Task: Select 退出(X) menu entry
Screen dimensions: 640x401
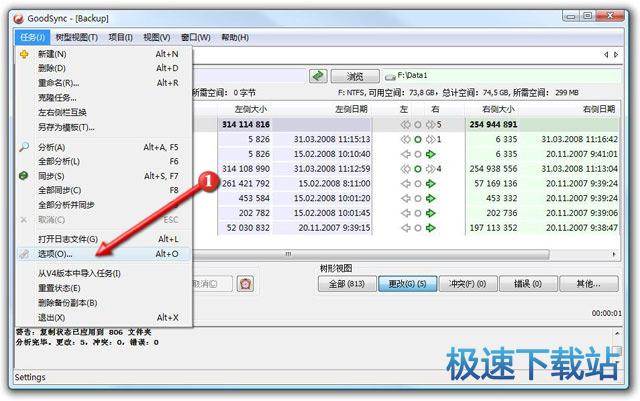Action: (103, 317)
